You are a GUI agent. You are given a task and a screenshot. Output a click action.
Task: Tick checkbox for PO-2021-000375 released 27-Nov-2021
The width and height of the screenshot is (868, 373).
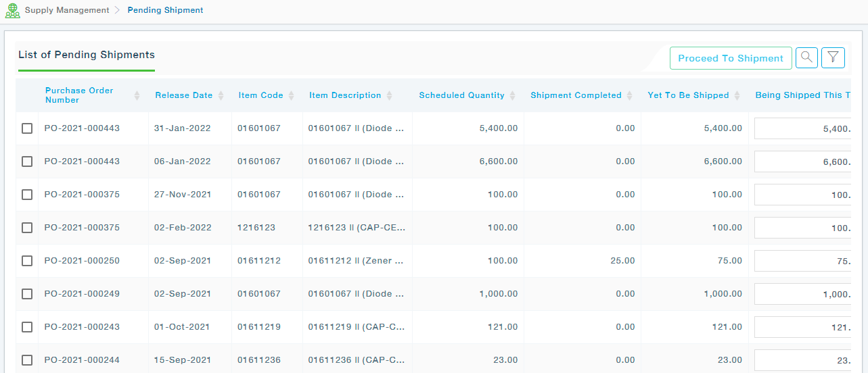tap(27, 195)
